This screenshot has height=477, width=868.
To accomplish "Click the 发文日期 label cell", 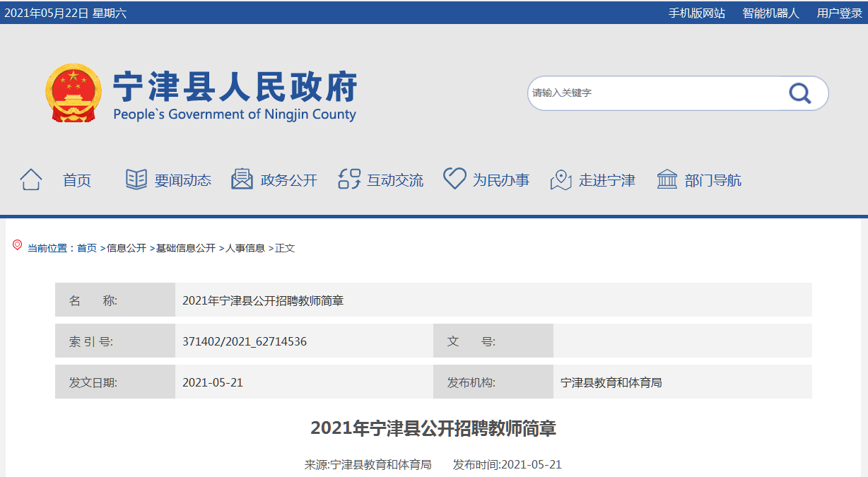I will click(115, 382).
